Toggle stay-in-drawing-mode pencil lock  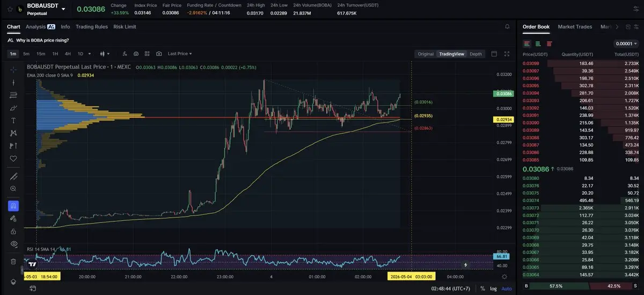[x=14, y=219]
